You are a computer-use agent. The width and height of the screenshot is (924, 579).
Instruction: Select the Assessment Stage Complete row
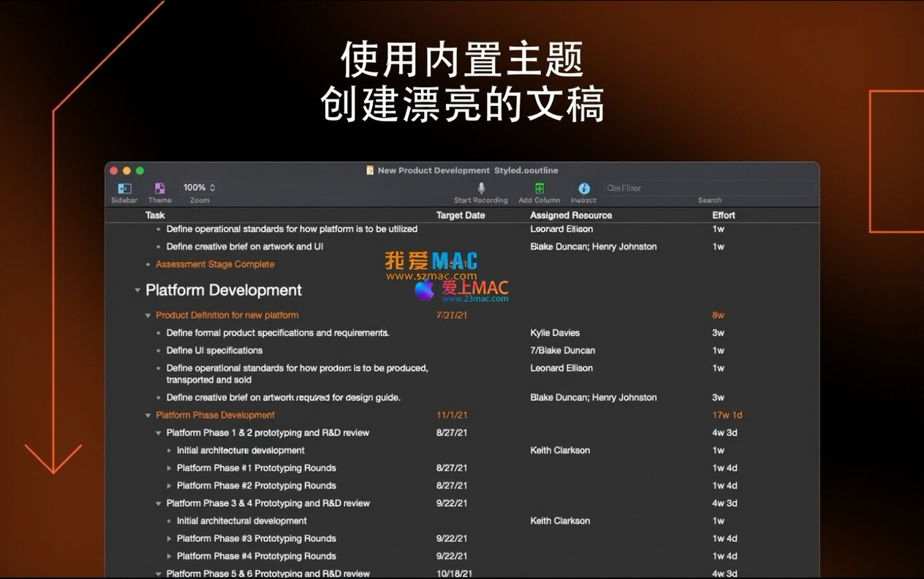(215, 265)
